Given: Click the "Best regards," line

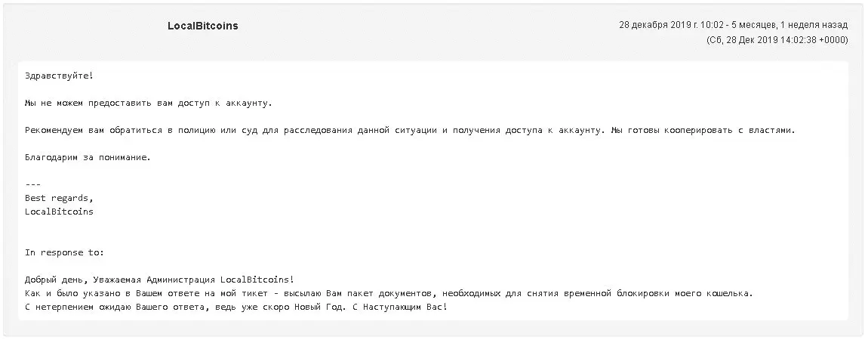Looking at the screenshot, I should tap(59, 198).
